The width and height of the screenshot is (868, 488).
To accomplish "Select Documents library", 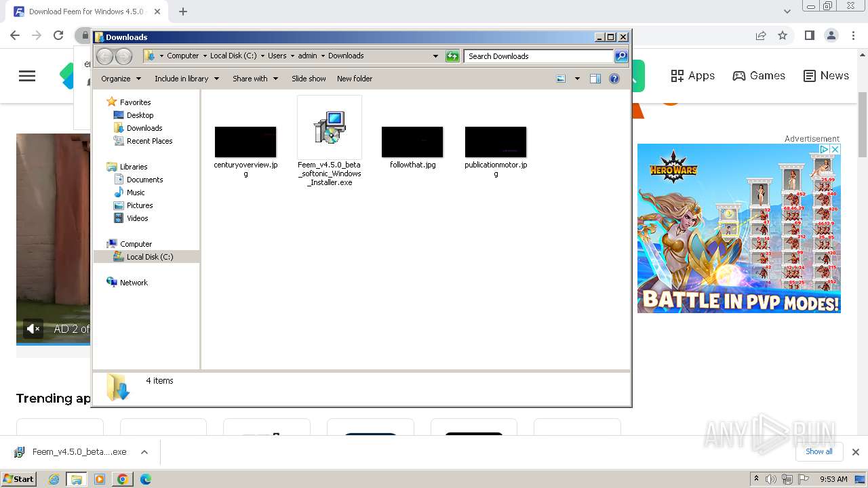I will (144, 180).
